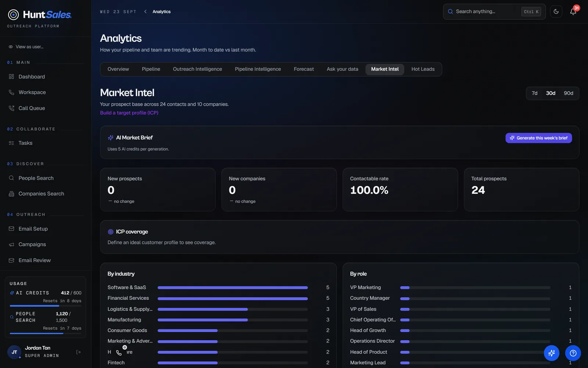588x368 pixels.
Task: Select the 90d time range
Action: pos(569,93)
